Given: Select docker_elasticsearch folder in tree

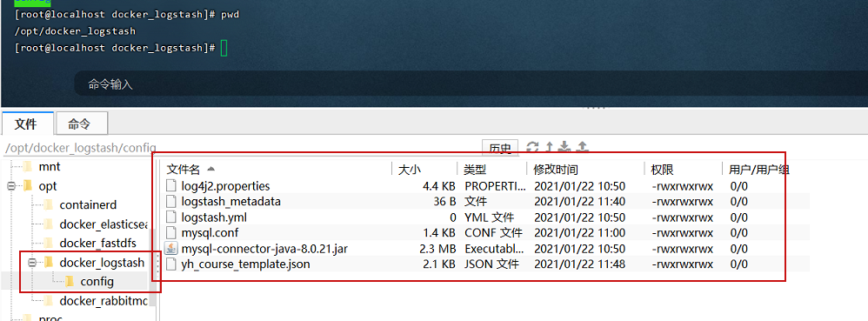Looking at the screenshot, I should coord(104,224).
